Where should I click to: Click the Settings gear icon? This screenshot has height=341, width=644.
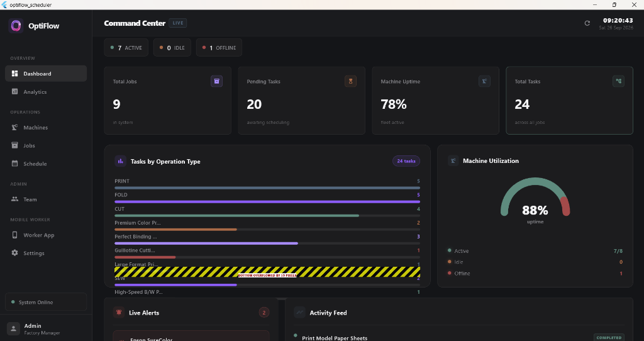15,253
